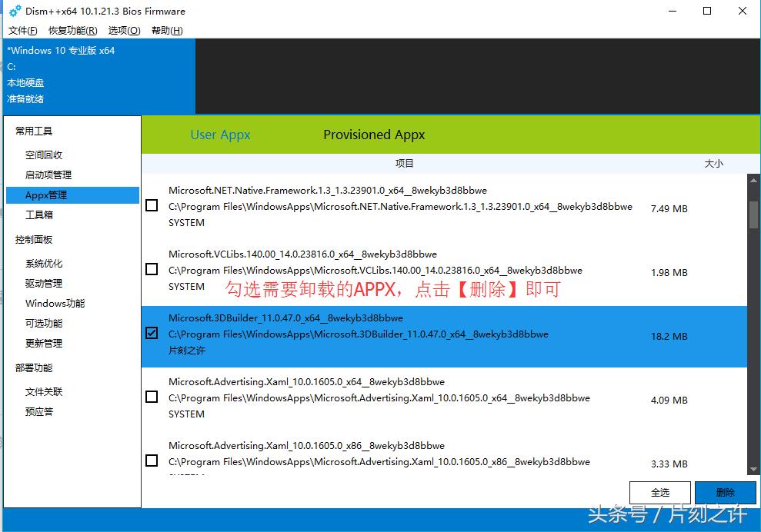761x532 pixels.
Task: Select the Microsoft.NET.Native.Framework.1.3 package name
Action: click(x=328, y=190)
